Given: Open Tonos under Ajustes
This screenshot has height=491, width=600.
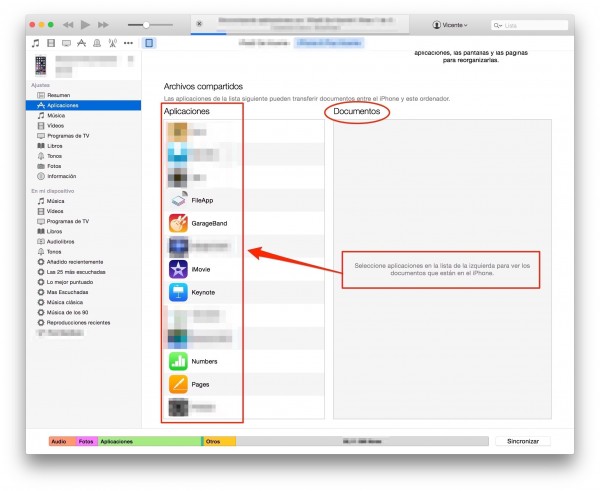Looking at the screenshot, I should coord(83,156).
